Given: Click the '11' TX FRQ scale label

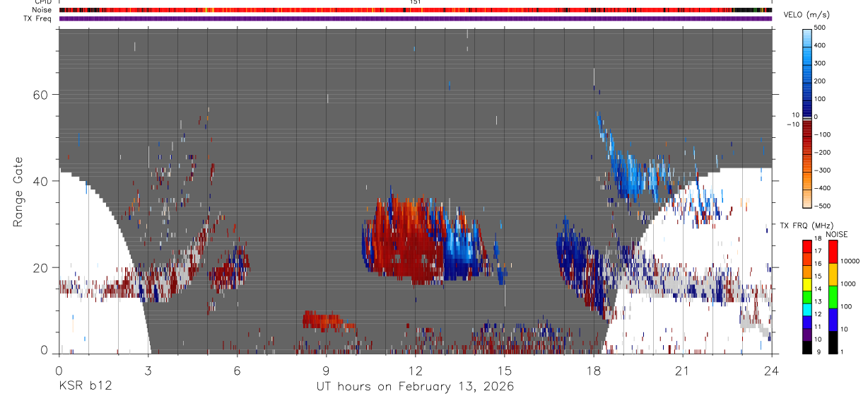Looking at the screenshot, I should pyautogui.click(x=818, y=327).
